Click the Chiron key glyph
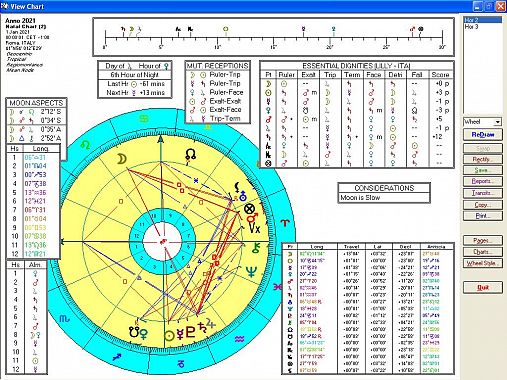Image resolution: width=507 pixels, height=380 pixels. pyautogui.click(x=256, y=248)
